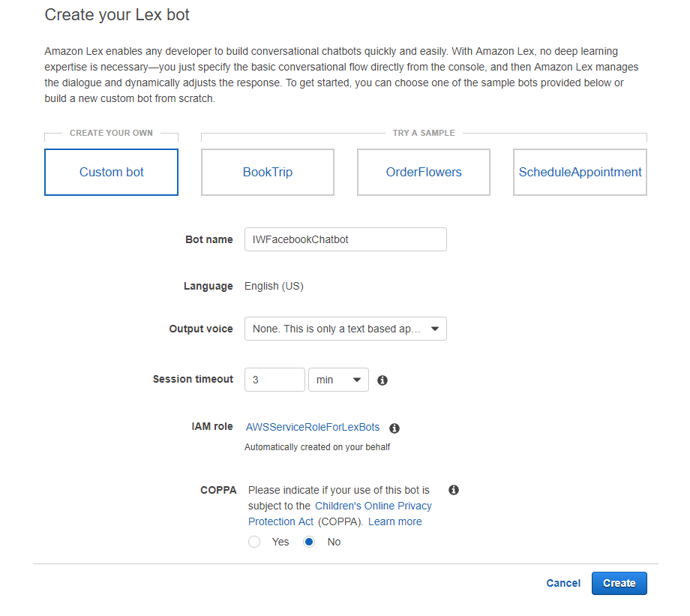Click the 'TRY A SAMPLE' section label
The image size is (690, 616).
(x=424, y=133)
